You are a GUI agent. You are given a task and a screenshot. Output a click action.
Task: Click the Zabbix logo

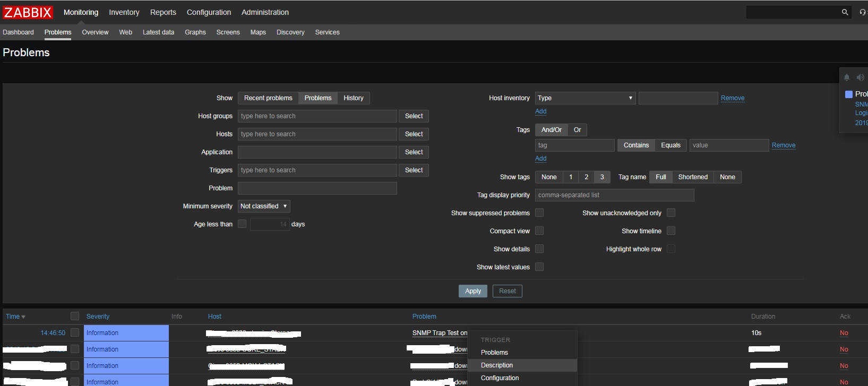(28, 12)
